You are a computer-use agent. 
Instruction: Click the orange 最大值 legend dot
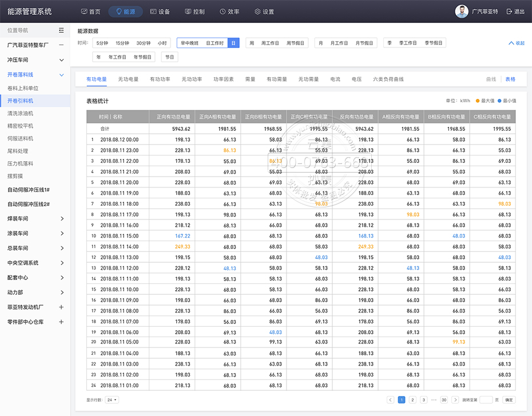point(478,101)
